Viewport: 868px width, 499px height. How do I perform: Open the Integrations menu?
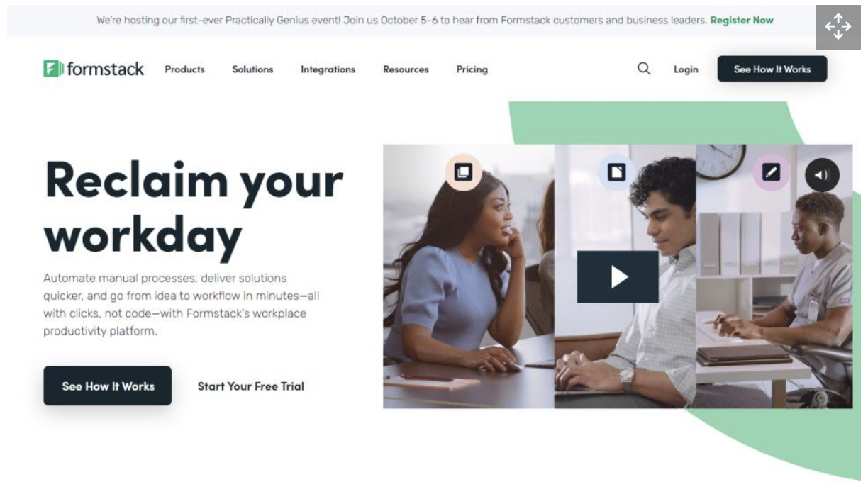328,69
